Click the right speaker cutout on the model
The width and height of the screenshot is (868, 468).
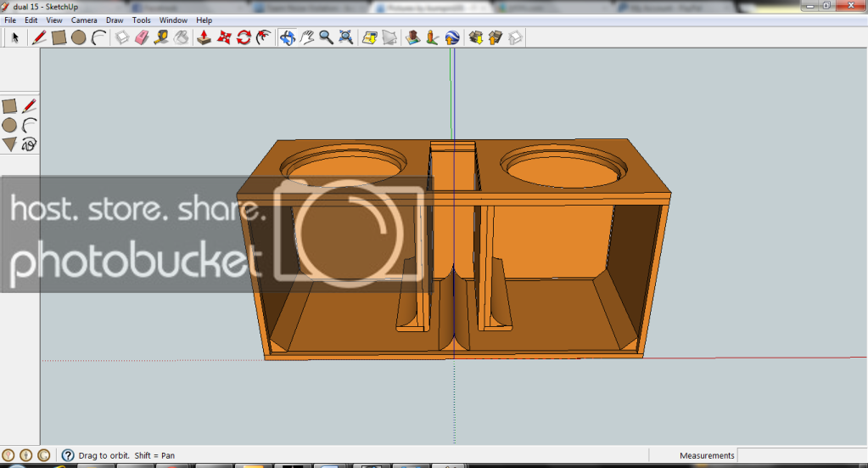563,166
